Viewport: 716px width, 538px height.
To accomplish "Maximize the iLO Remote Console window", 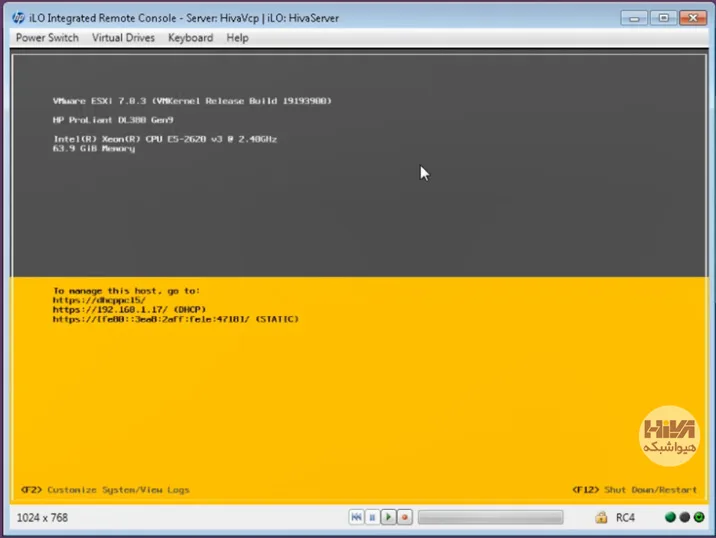I will pyautogui.click(x=663, y=18).
